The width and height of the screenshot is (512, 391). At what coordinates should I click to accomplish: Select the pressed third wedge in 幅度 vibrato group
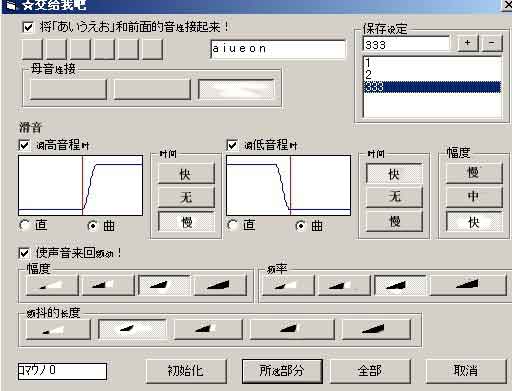click(x=164, y=285)
